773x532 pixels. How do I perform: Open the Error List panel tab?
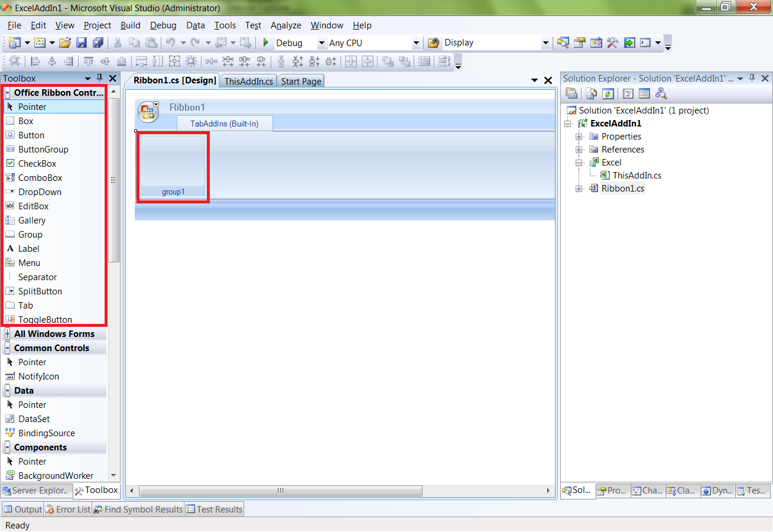pos(68,510)
